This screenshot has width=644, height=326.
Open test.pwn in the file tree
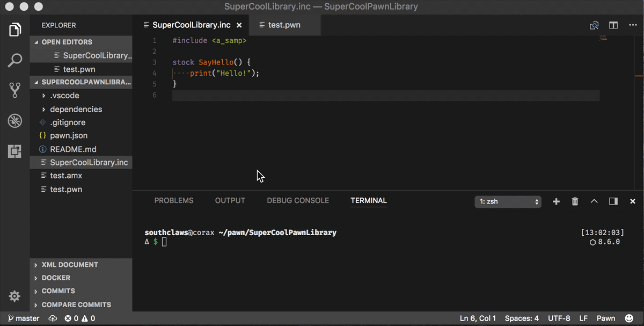[x=81, y=189]
